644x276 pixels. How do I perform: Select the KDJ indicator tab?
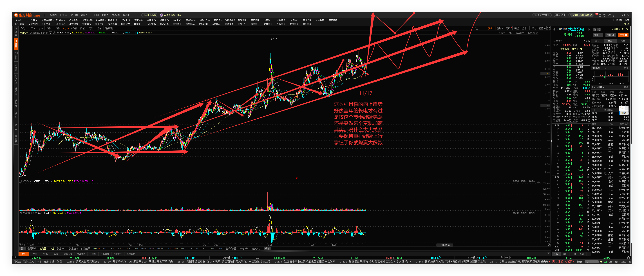105,249
